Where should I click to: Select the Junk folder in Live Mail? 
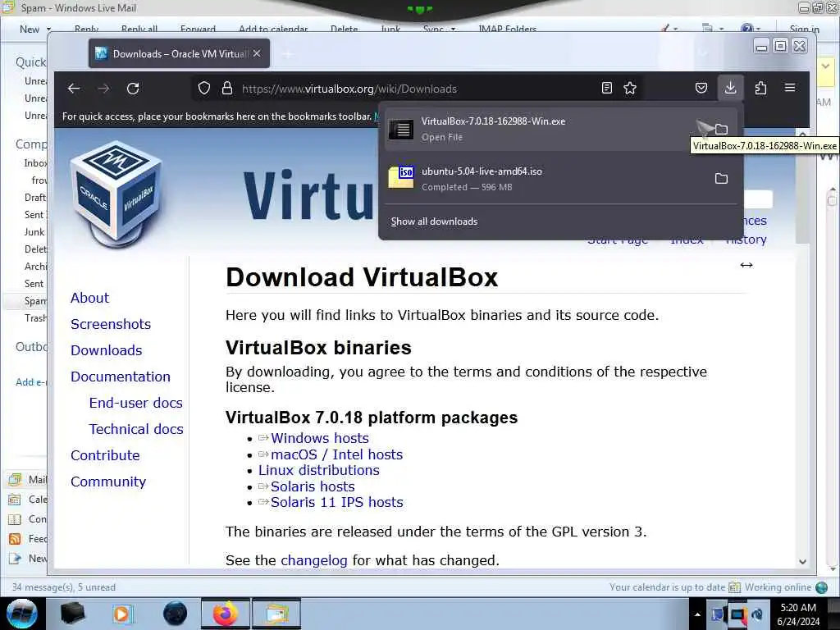[x=34, y=232]
